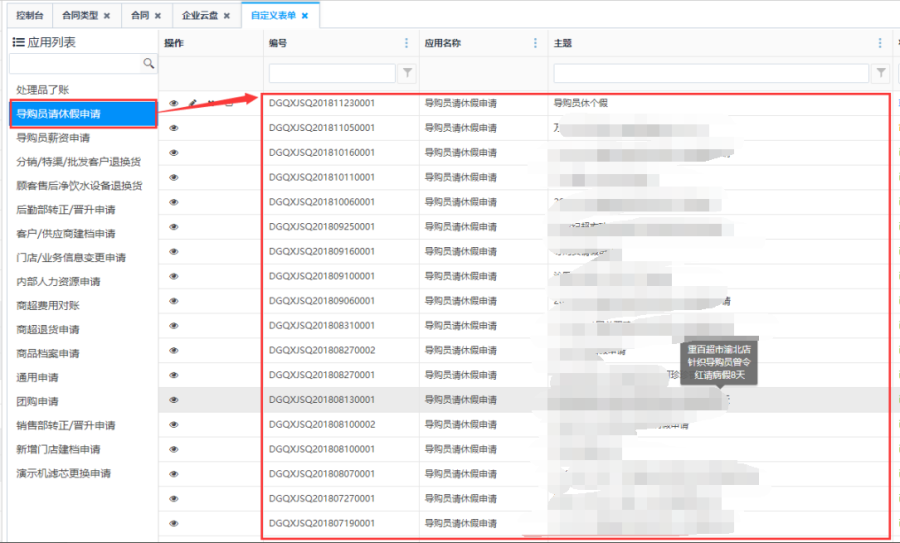This screenshot has width=900, height=543.
Task: Open the 应用名称 column options menu
Action: (536, 43)
